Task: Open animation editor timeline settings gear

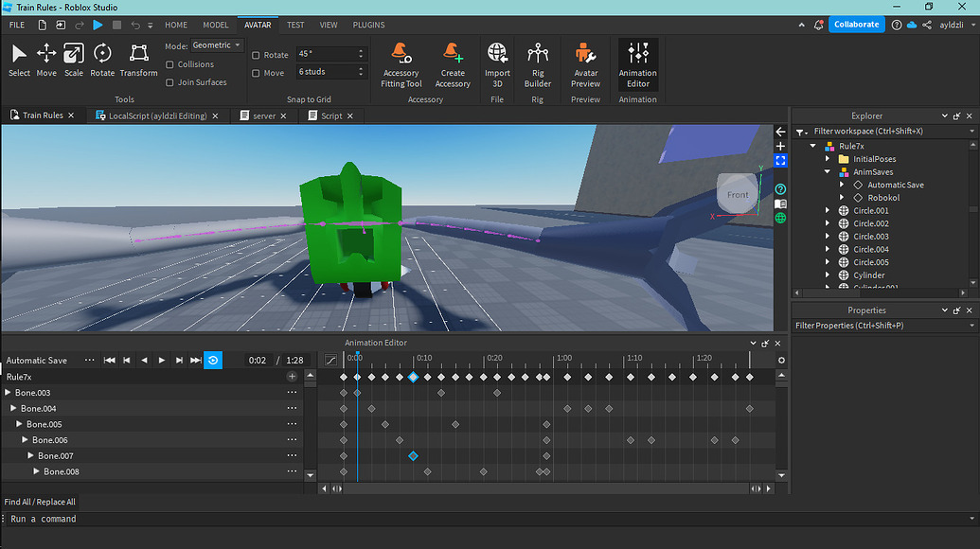Action: click(781, 361)
